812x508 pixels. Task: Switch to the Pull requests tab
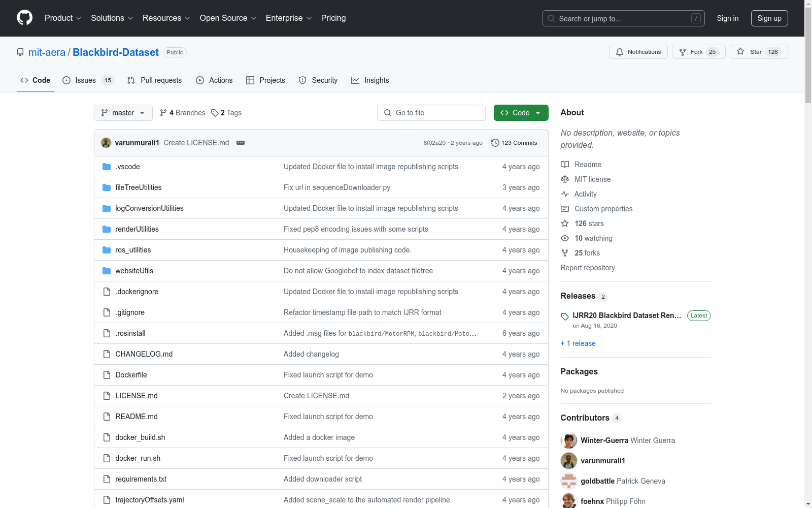[154, 80]
